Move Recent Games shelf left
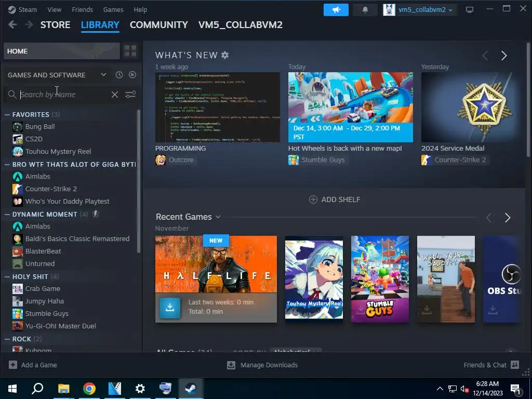532x399 pixels. pyautogui.click(x=488, y=218)
